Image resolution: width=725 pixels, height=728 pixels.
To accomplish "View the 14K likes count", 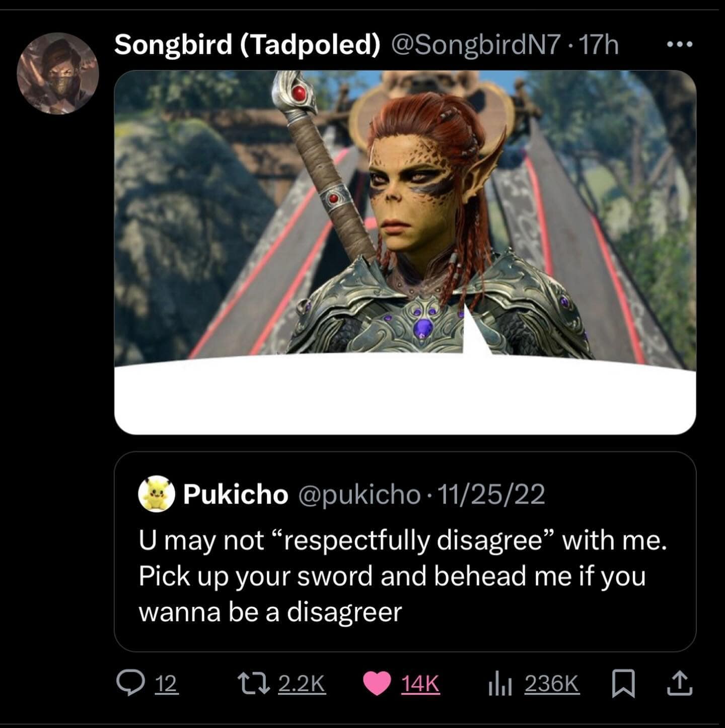I will 420,684.
